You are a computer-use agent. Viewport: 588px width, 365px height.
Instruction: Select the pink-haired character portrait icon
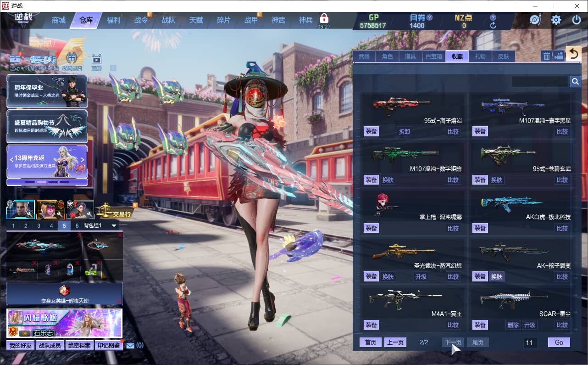50,209
